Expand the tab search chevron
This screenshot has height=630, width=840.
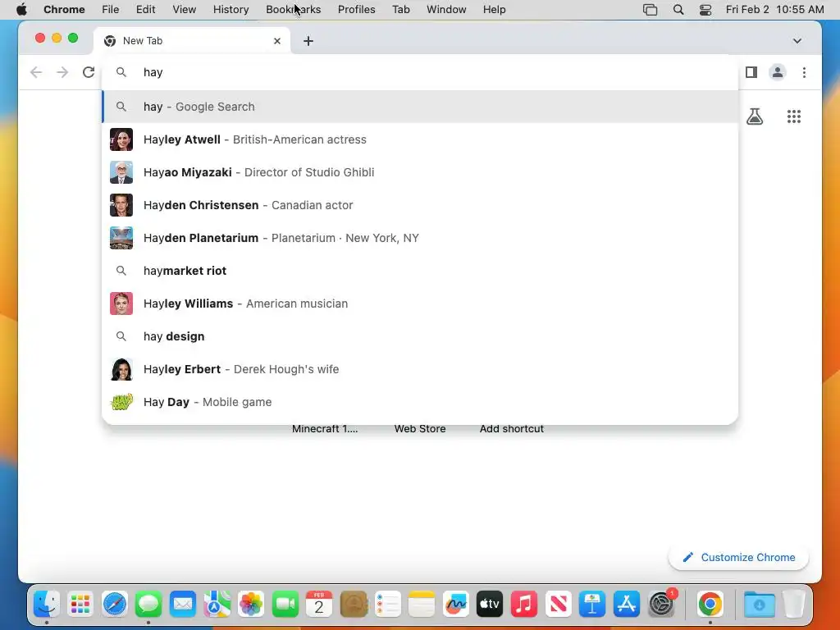click(797, 41)
